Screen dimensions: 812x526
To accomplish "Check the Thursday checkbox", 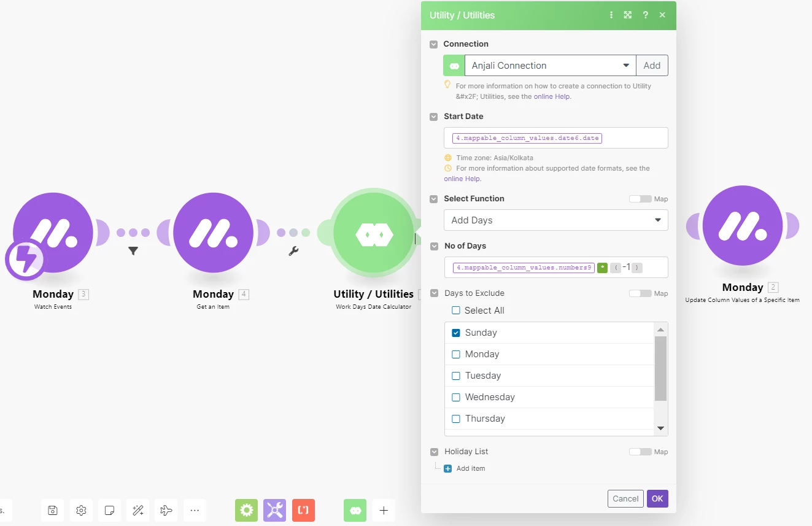I will coord(456,419).
